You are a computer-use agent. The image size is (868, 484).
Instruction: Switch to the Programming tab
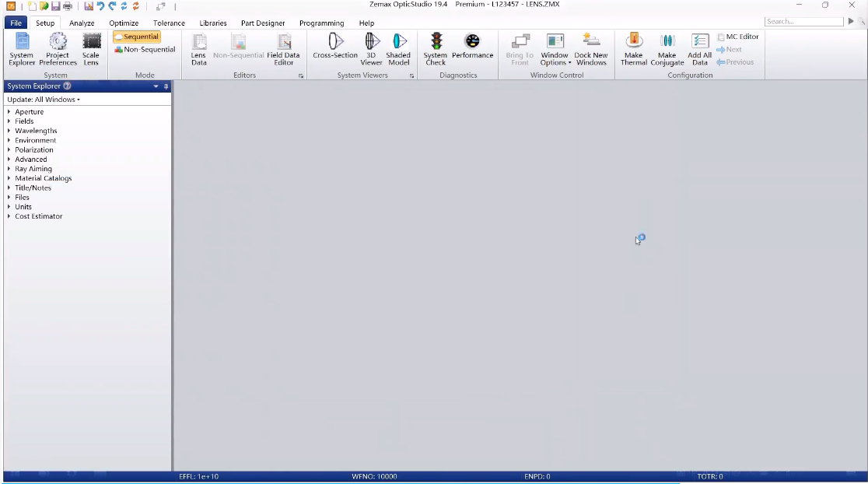(322, 23)
